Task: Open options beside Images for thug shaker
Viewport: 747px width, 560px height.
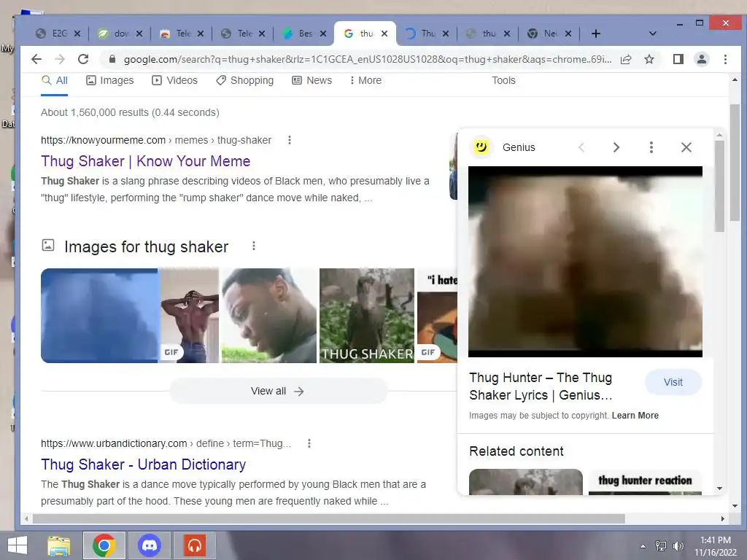Action: click(254, 246)
